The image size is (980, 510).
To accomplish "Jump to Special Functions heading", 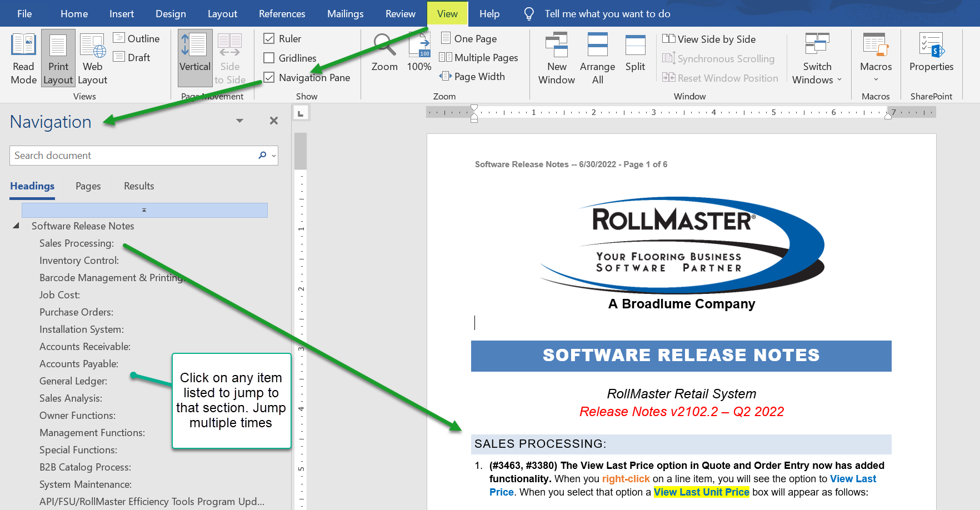I will 78,449.
